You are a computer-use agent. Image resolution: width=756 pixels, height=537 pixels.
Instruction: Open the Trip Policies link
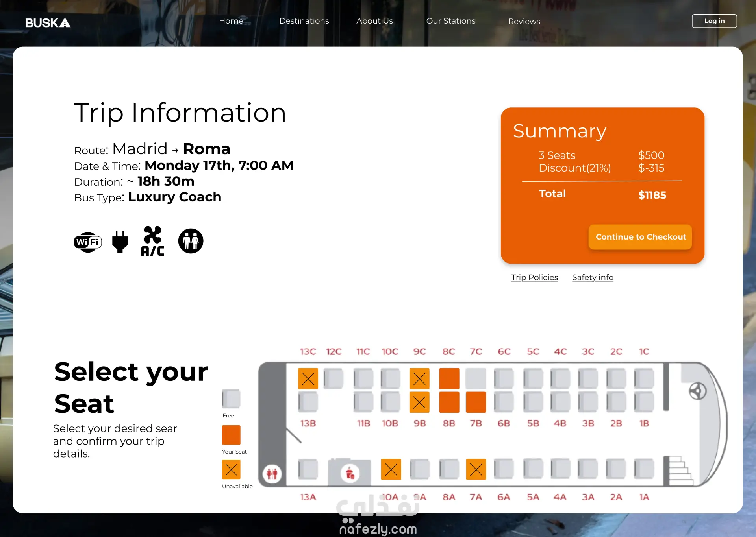(534, 277)
